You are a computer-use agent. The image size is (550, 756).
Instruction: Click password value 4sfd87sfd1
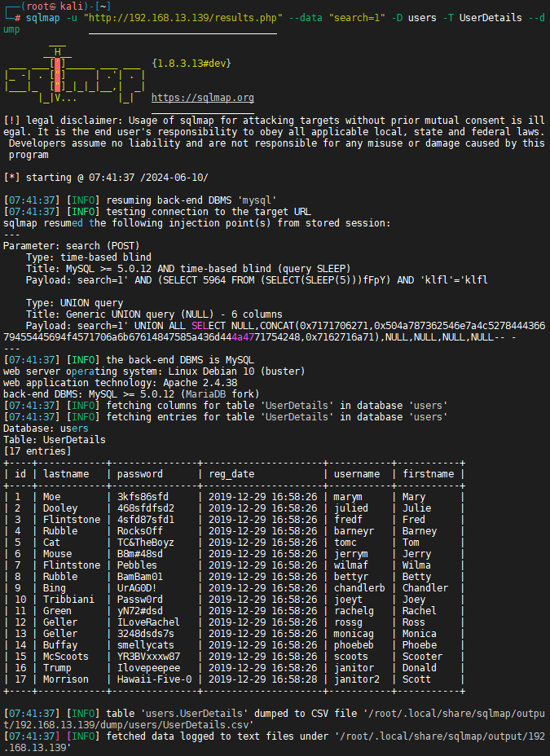coord(146,520)
